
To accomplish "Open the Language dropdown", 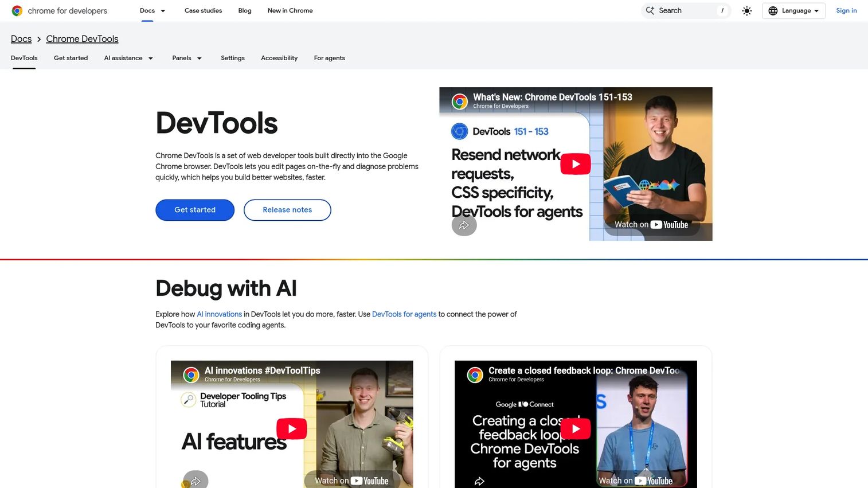I will (x=793, y=11).
